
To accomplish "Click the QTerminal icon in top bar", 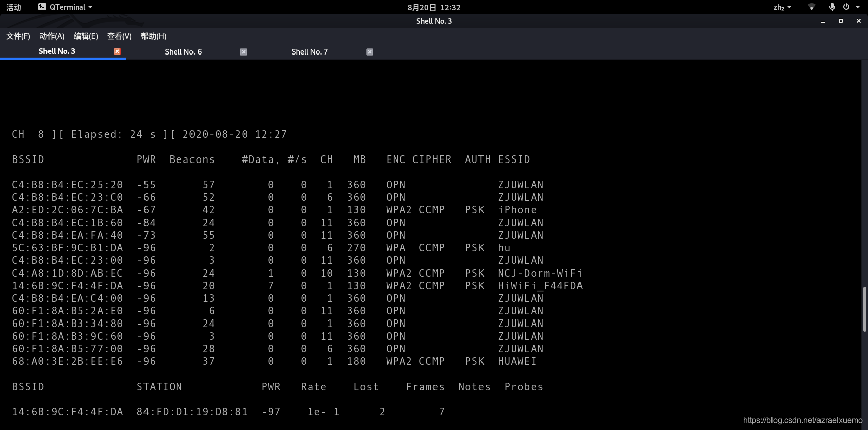I will tap(42, 7).
